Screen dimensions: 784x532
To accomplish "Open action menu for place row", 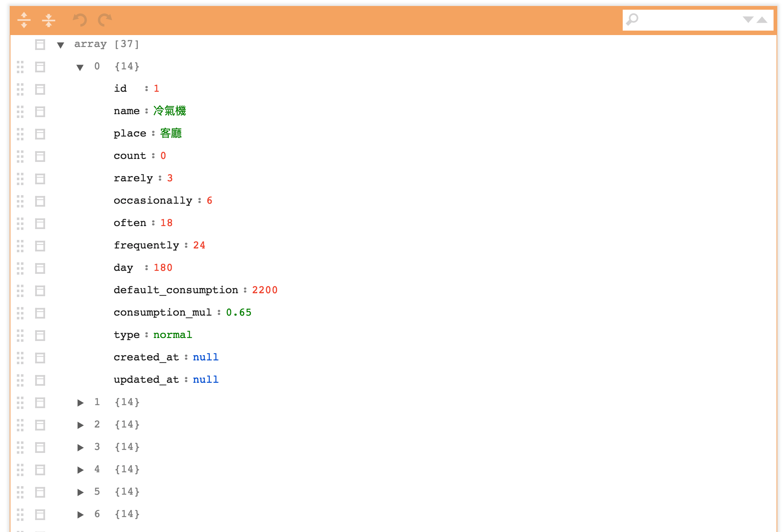I will [x=40, y=134].
